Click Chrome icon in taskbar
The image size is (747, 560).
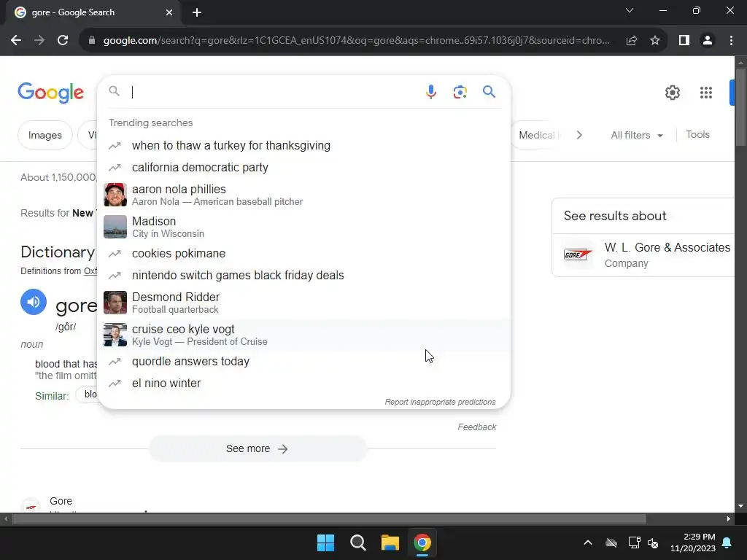click(x=422, y=542)
